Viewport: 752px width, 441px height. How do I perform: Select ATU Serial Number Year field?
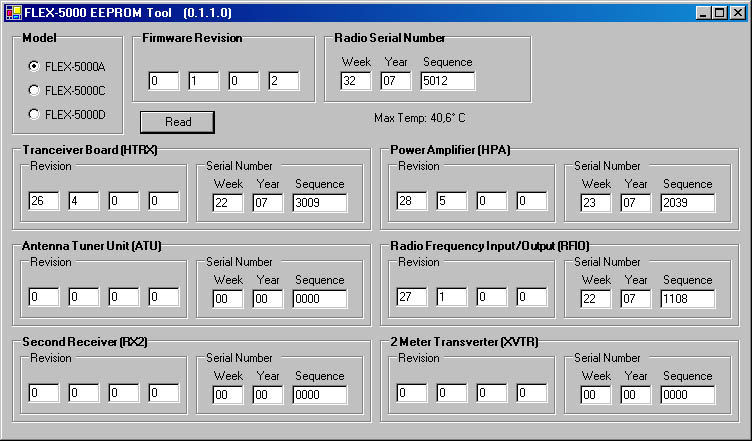[x=268, y=299]
